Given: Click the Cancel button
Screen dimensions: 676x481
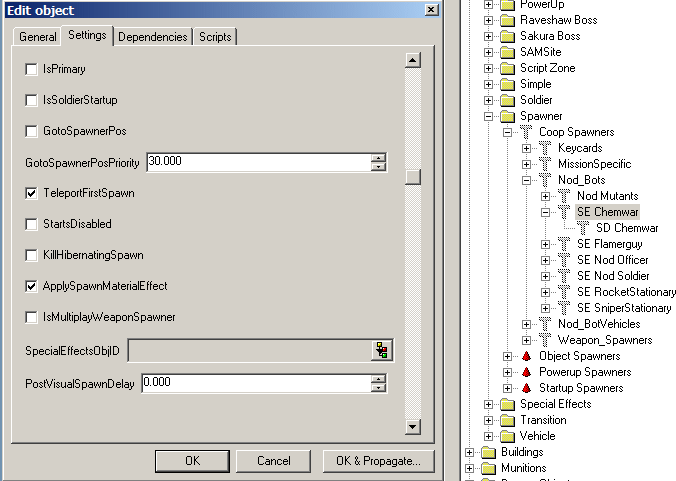Looking at the screenshot, I should pos(273,461).
